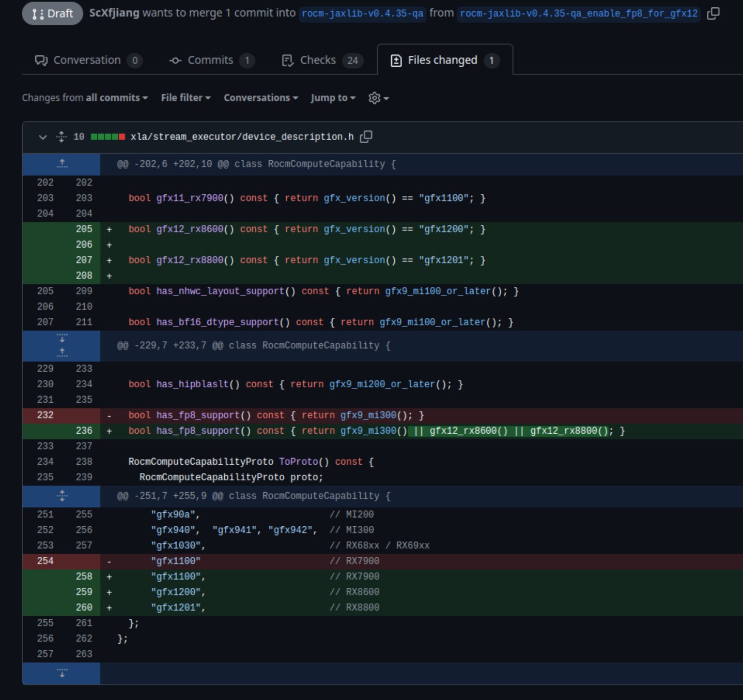Open diff settings gear menu
743x700 pixels.
click(x=378, y=98)
